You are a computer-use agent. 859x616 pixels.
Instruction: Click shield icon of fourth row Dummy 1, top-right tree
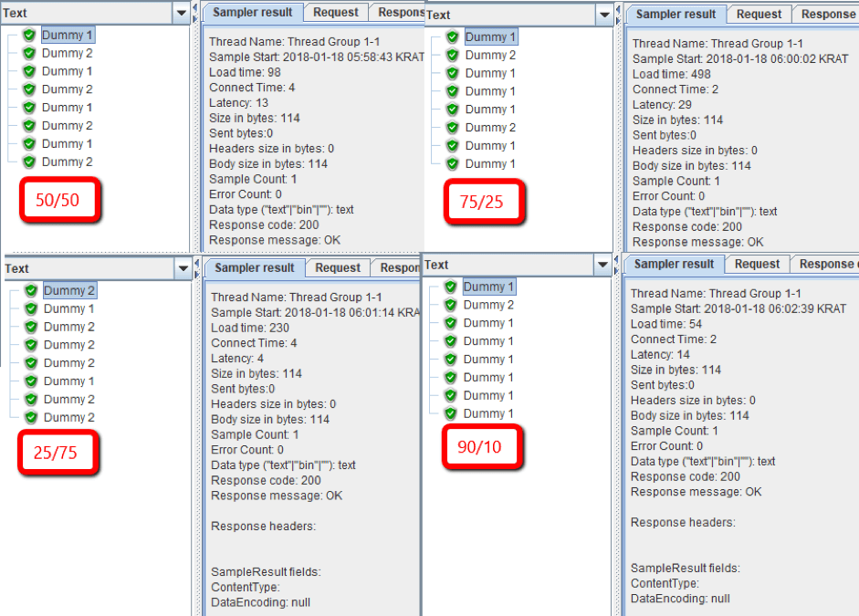click(452, 91)
